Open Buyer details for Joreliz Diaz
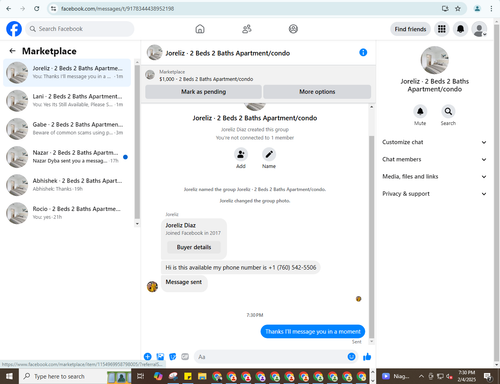This screenshot has width=500, height=384. click(x=194, y=247)
